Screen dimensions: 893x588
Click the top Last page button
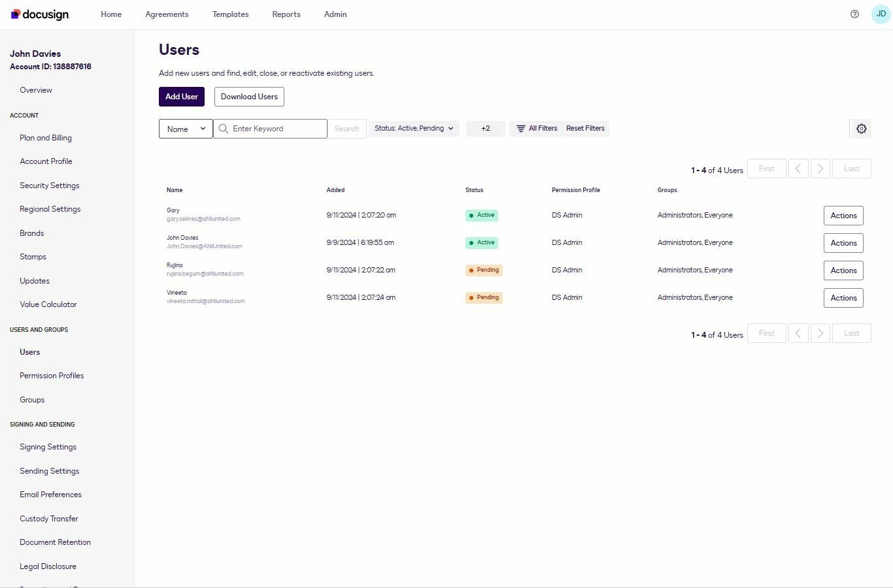(852, 169)
